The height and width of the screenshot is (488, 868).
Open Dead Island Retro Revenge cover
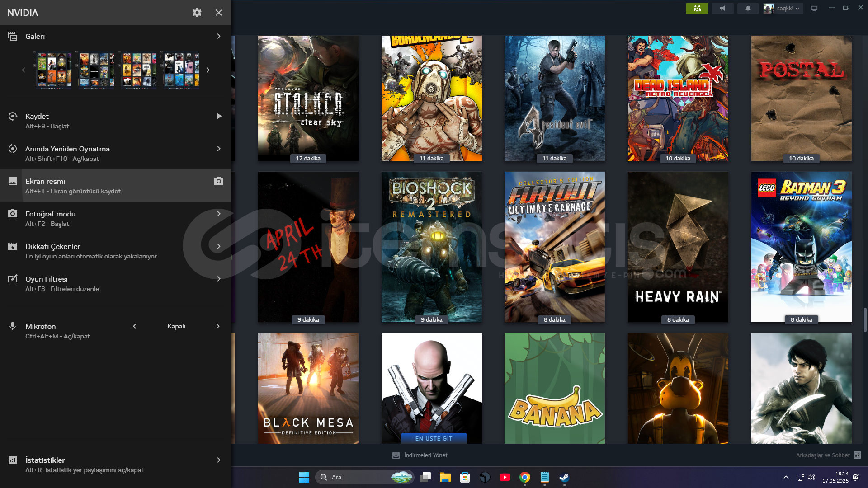point(678,98)
